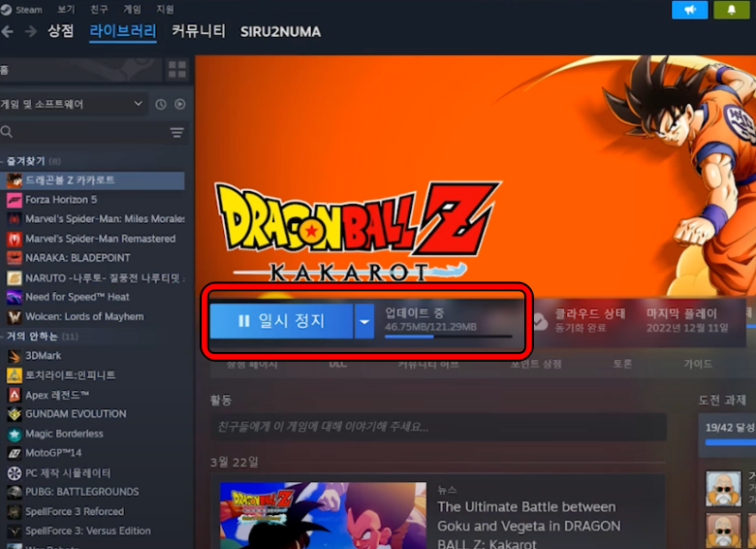Open the advanced filter options icon
Screen dimensions: 756x549
pos(177,132)
